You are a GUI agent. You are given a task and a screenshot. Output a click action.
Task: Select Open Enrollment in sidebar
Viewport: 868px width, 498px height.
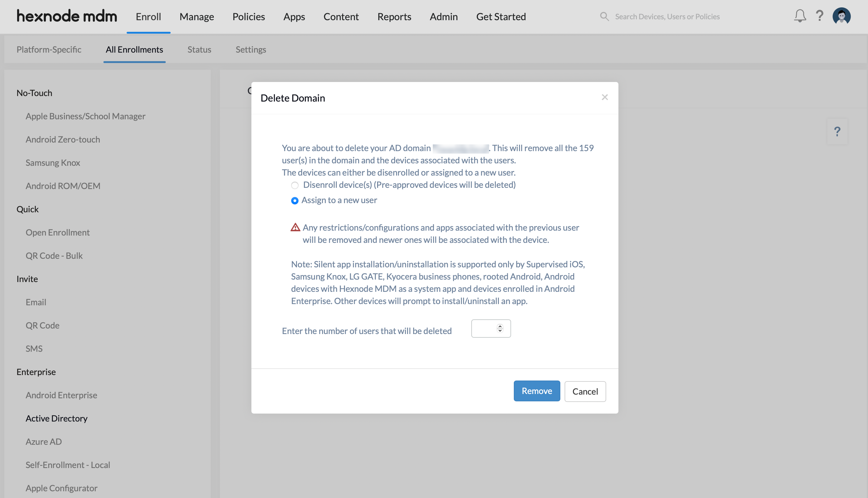point(57,232)
